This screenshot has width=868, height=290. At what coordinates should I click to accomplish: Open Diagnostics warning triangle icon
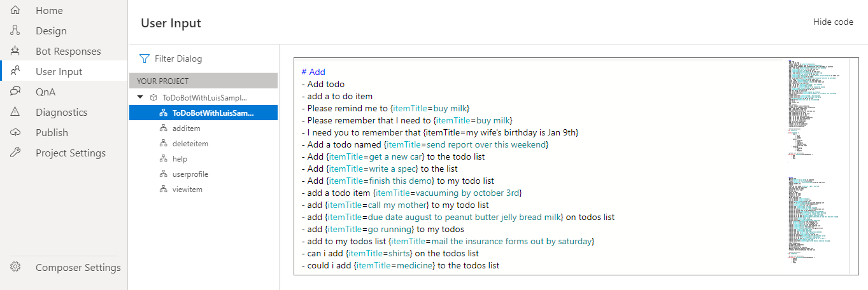16,112
